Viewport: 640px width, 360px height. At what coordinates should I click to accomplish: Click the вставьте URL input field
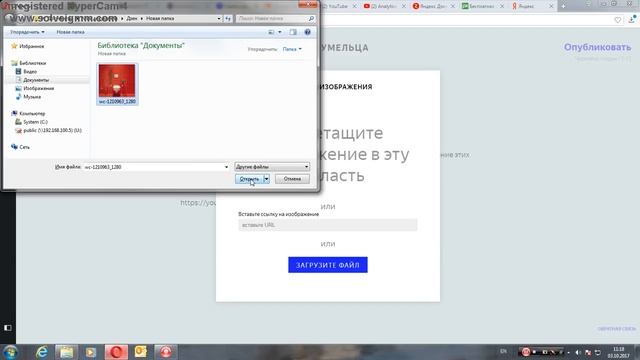[328, 225]
